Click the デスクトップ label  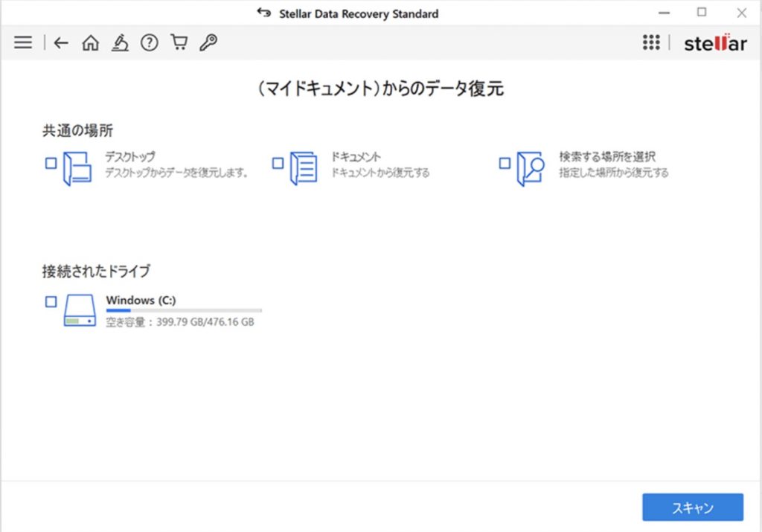(x=130, y=157)
